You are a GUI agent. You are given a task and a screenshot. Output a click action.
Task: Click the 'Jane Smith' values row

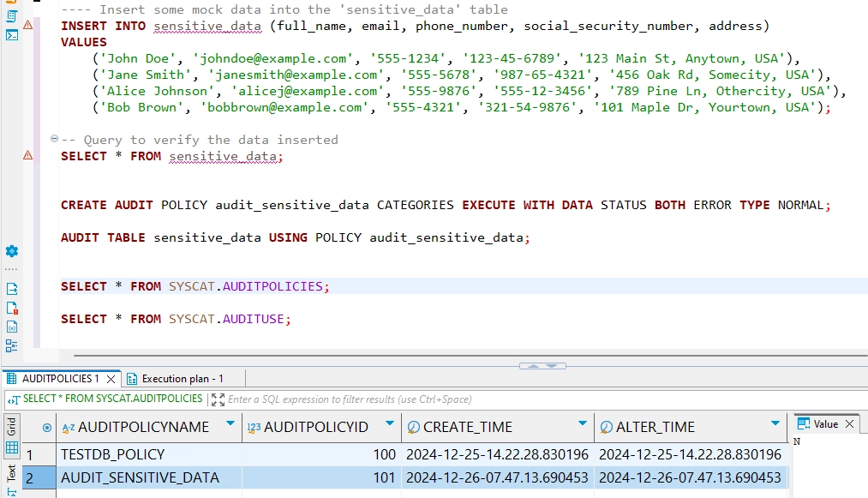point(462,75)
